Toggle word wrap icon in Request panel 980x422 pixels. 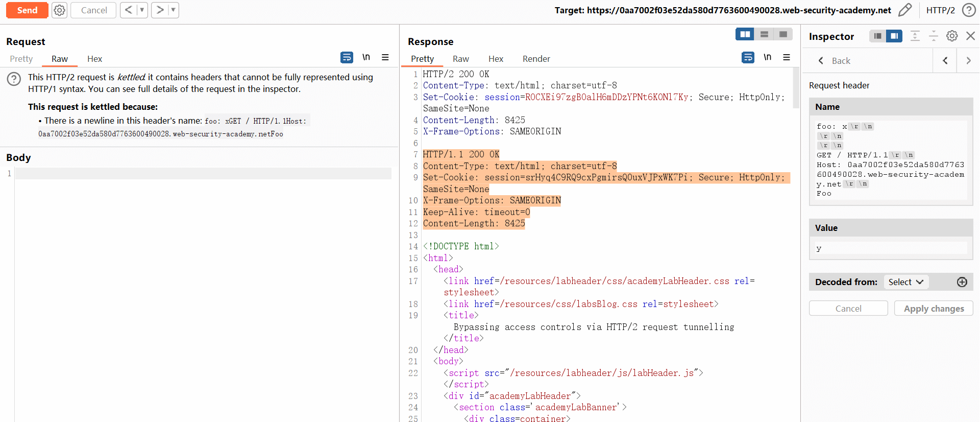347,57
